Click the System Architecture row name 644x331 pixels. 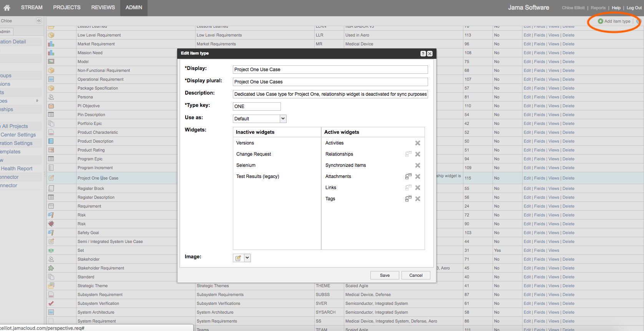[x=96, y=312]
